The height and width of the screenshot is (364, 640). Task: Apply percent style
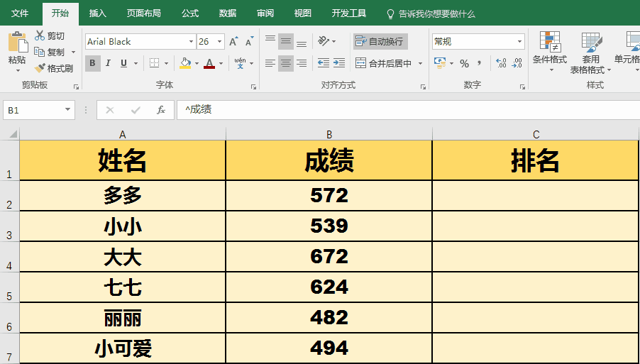pyautogui.click(x=464, y=63)
